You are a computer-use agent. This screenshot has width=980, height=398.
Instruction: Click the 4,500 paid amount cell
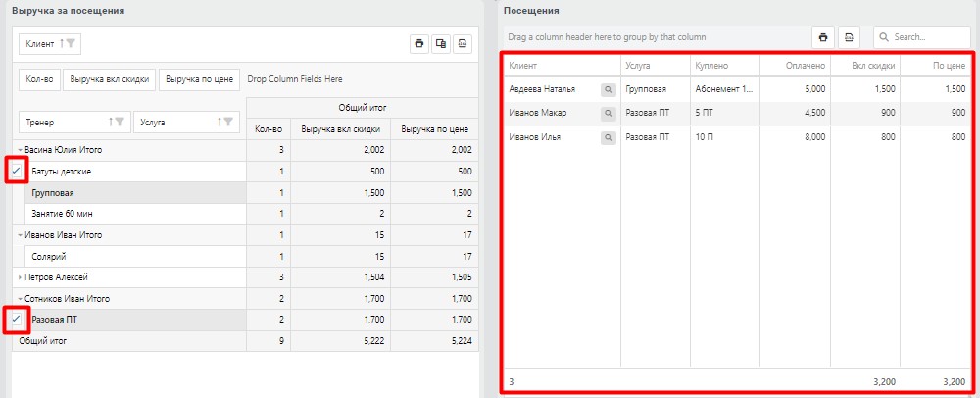pos(796,113)
